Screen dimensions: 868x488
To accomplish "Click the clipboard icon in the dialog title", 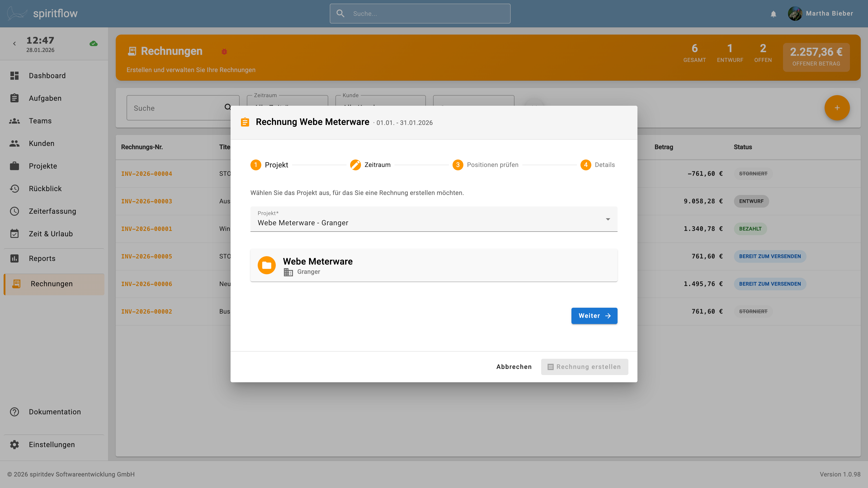I will (245, 122).
